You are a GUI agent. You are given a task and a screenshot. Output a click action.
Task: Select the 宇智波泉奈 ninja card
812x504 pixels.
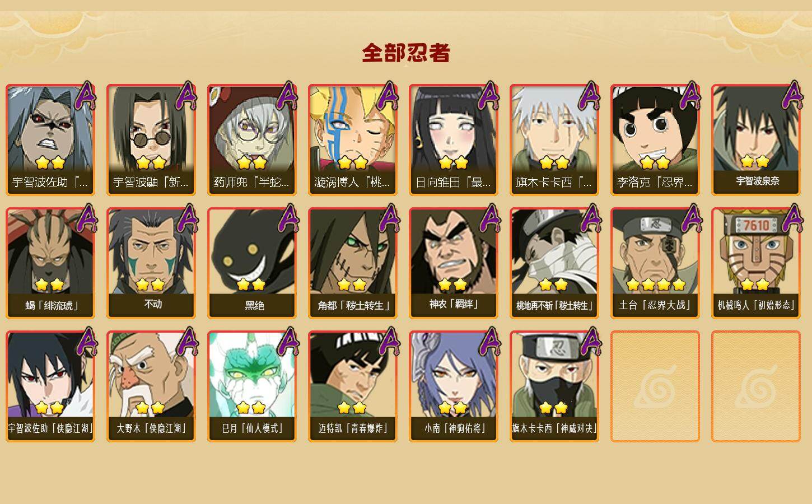[x=755, y=139]
